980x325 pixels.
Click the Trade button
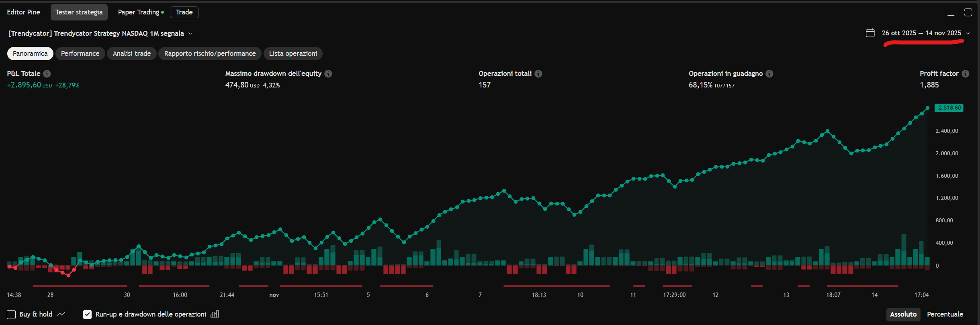pyautogui.click(x=184, y=12)
